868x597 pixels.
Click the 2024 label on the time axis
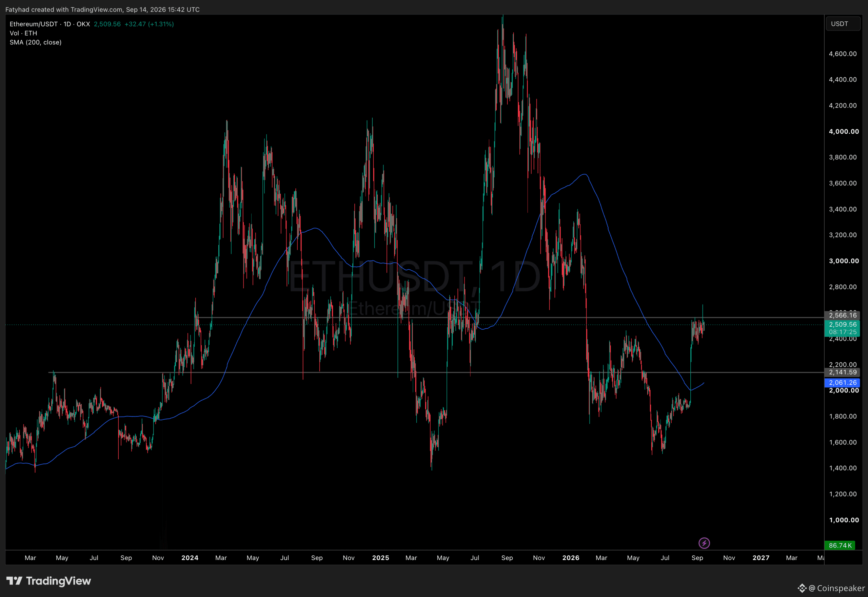190,558
